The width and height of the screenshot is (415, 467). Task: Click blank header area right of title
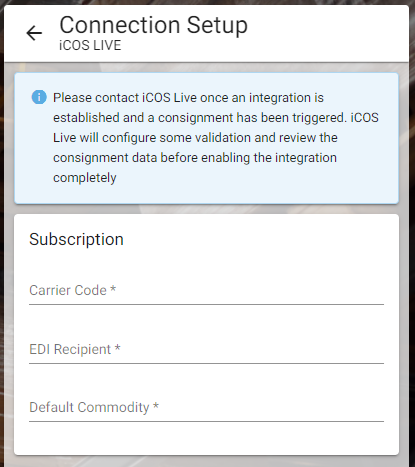tap(327, 33)
